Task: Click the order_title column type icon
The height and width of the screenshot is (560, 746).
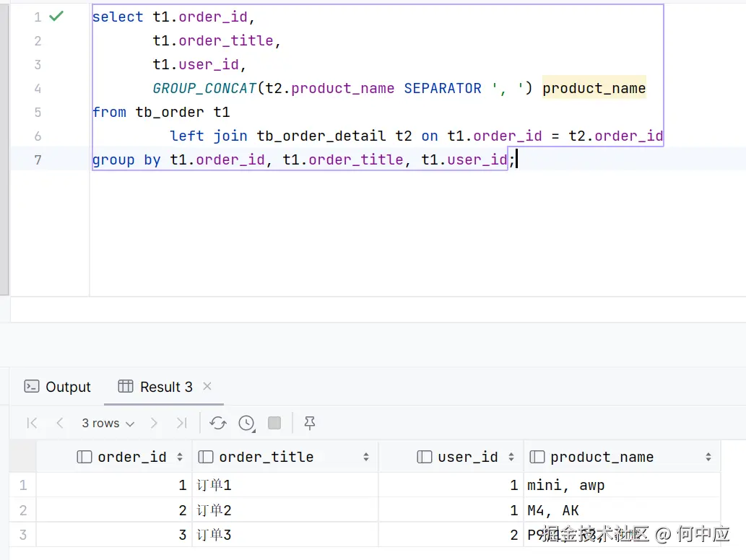Action: [x=206, y=457]
